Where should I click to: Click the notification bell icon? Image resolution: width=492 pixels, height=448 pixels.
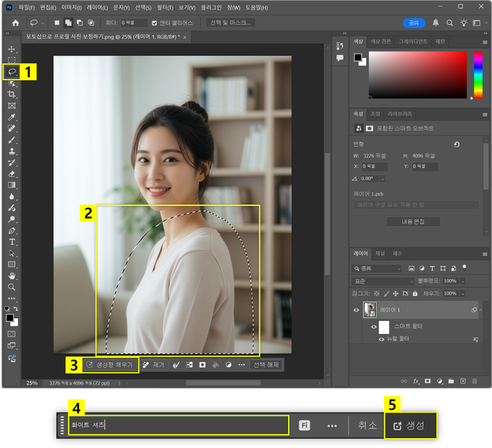coord(436,23)
